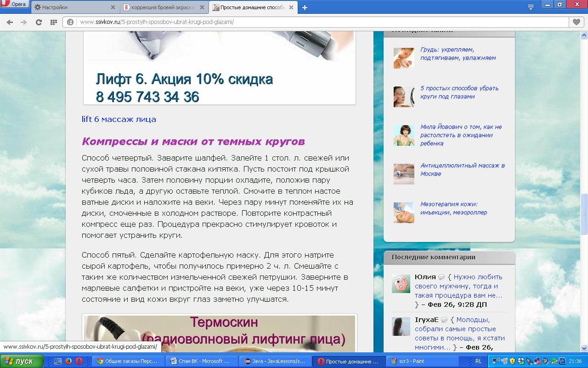Launch Firefox from quick launch

pos(68,362)
